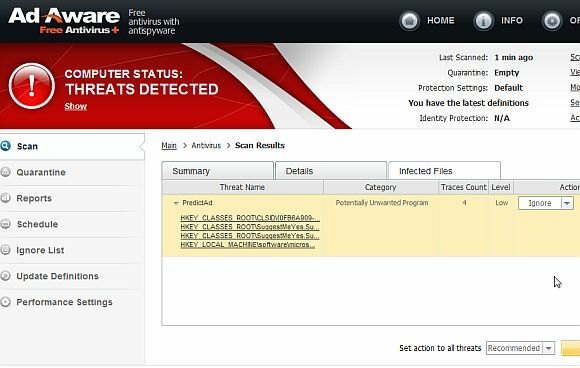Image resolution: width=580 pixels, height=368 pixels.
Task: Click the Main breadcrumb link
Action: [169, 146]
